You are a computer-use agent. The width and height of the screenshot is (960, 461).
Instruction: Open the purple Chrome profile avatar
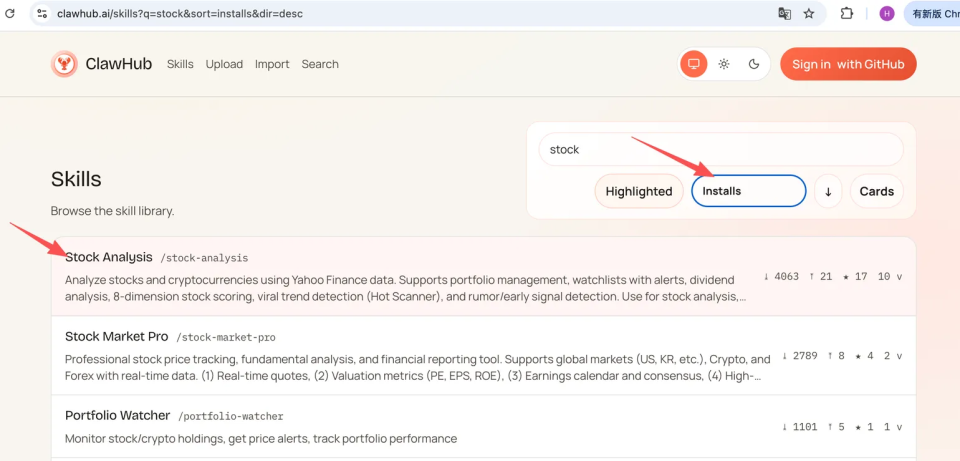(x=886, y=14)
